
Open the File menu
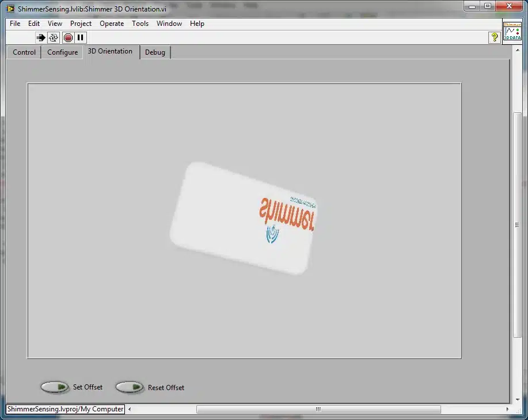pyautogui.click(x=15, y=24)
